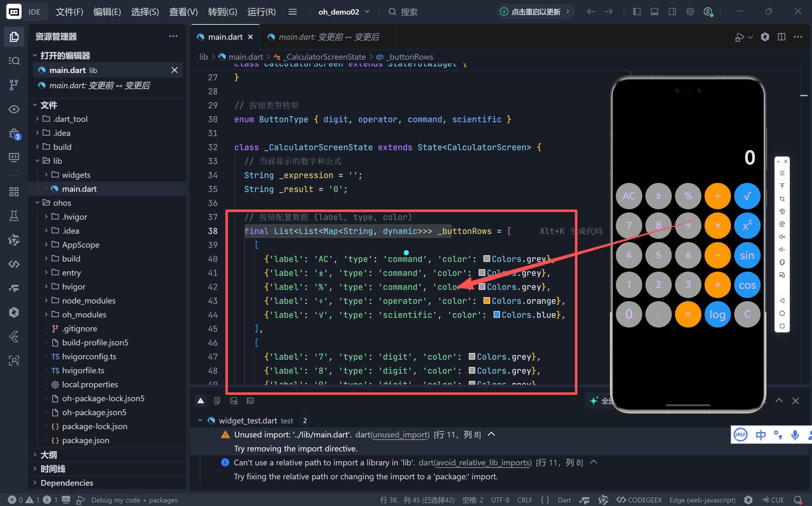Click the Run and Debug icon with the badge
This screenshot has width=812, height=506.
pos(14,134)
